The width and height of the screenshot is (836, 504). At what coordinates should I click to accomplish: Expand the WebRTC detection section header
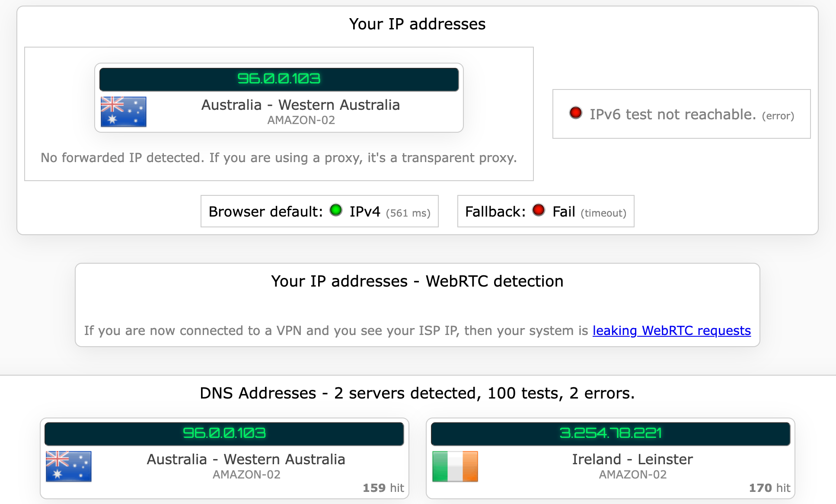417,281
